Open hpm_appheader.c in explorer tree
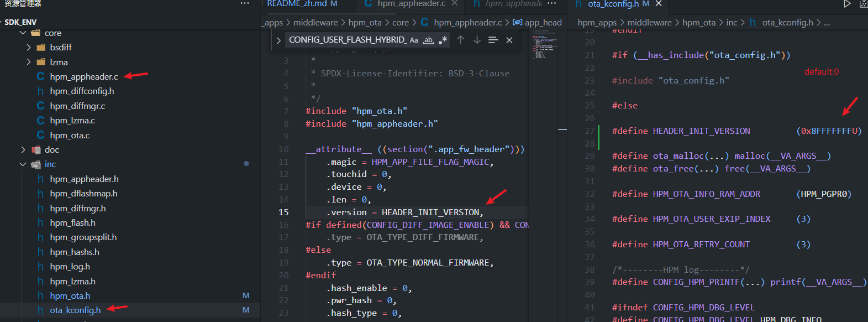 coord(84,76)
